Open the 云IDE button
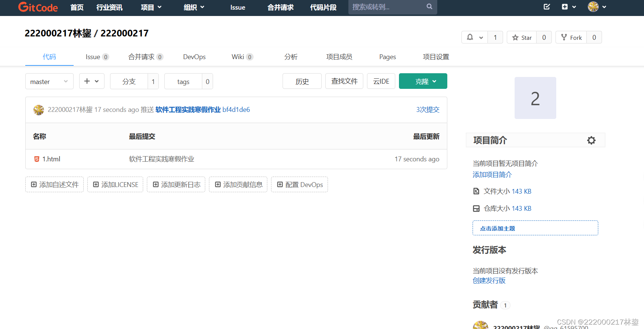 point(381,81)
